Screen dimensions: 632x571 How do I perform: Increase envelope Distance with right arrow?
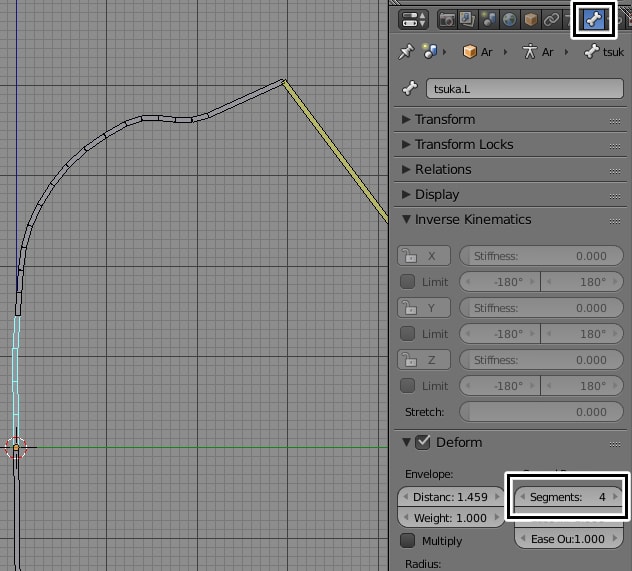(x=497, y=497)
